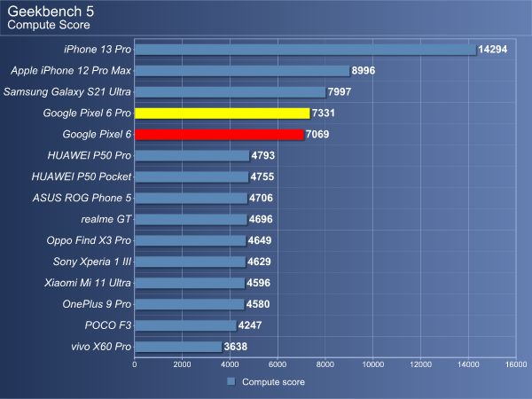The width and height of the screenshot is (532, 399).
Task: Select the Samsung Galaxy S21 Ultra label
Action: (67, 92)
